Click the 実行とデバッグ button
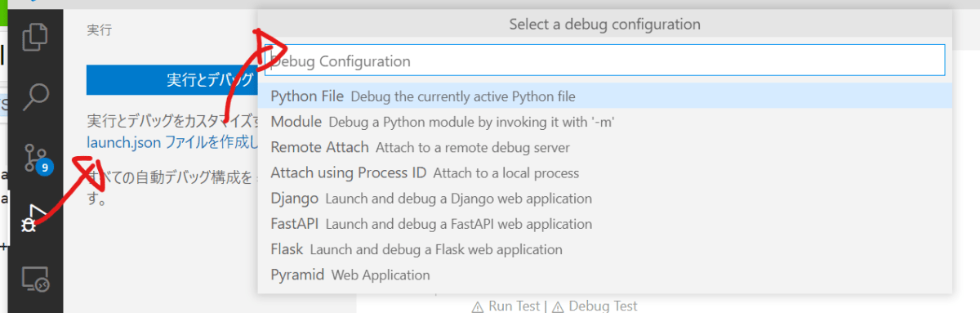This screenshot has width=980, height=313. [x=171, y=79]
